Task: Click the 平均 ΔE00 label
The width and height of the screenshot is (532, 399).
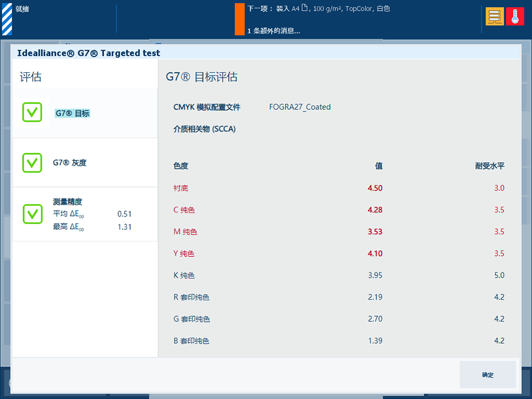Action: pyautogui.click(x=68, y=214)
